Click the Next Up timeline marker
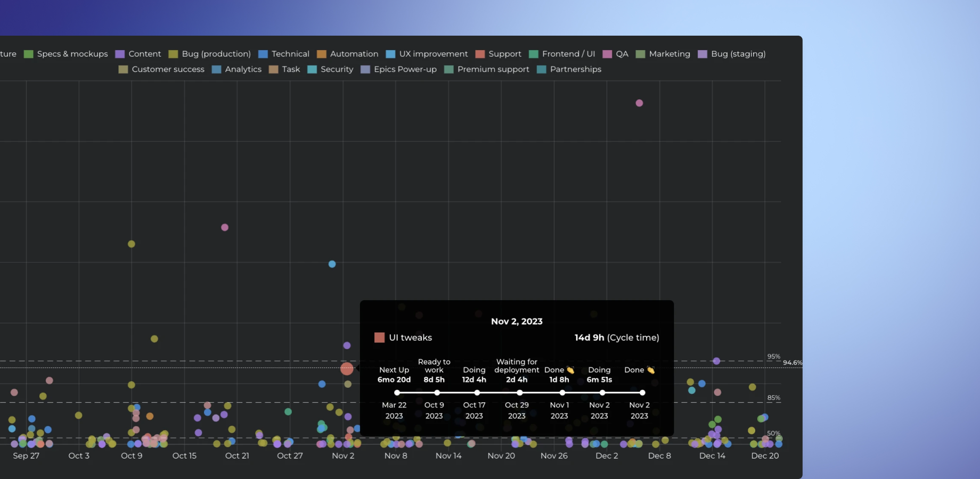The height and width of the screenshot is (479, 980). [x=397, y=392]
